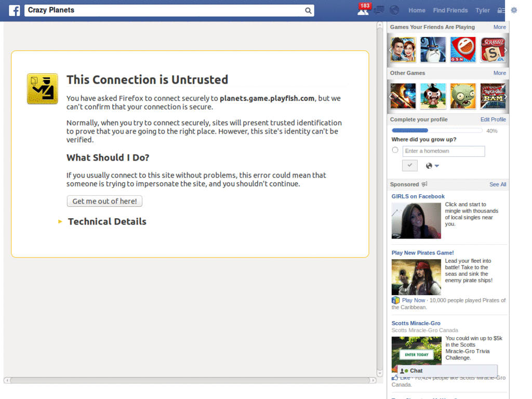Click the Pirates game ad image
The width and height of the screenshot is (532, 399).
(416, 277)
